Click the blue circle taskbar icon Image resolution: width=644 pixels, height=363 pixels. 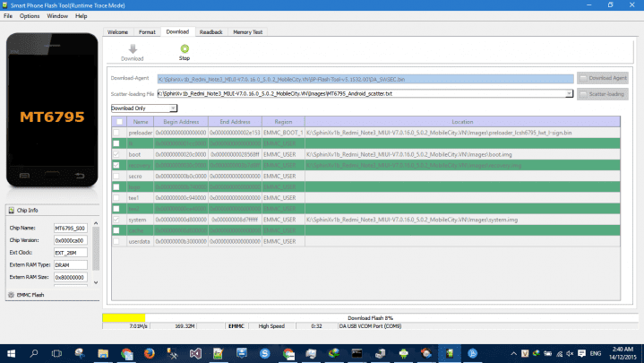pyautogui.click(x=473, y=353)
